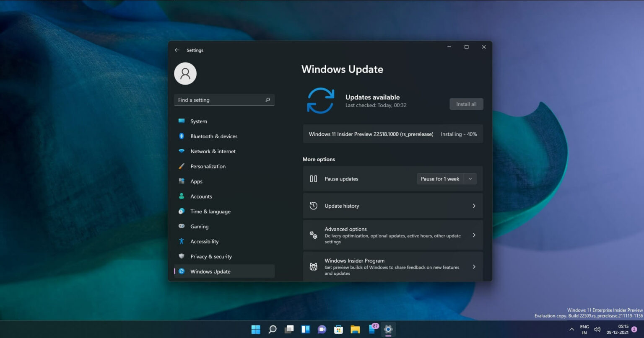Open Gaming settings via its icon
644x338 pixels.
point(182,226)
